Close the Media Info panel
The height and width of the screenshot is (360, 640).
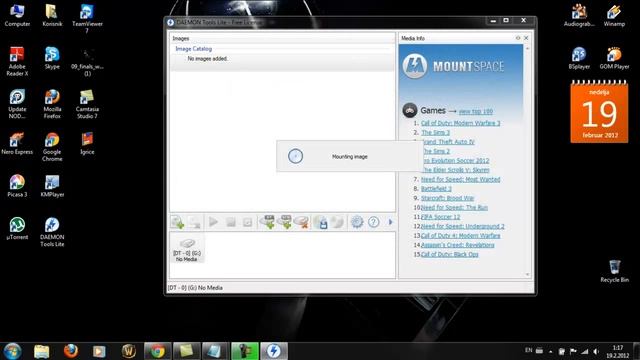click(x=526, y=38)
